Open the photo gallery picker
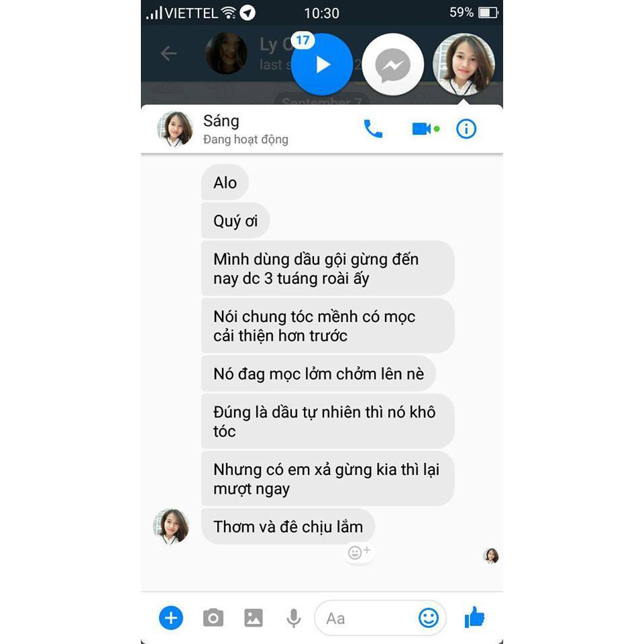The width and height of the screenshot is (644, 644). (254, 618)
